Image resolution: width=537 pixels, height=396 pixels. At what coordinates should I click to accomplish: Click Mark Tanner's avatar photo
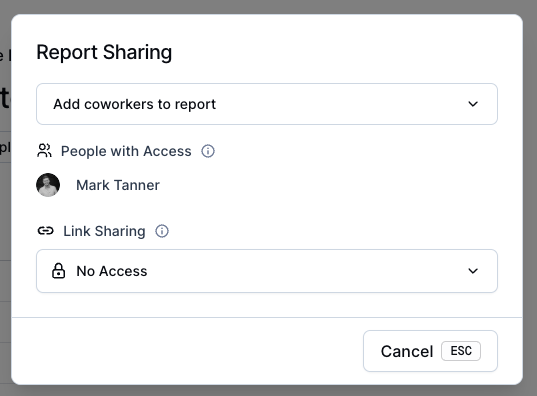point(48,185)
